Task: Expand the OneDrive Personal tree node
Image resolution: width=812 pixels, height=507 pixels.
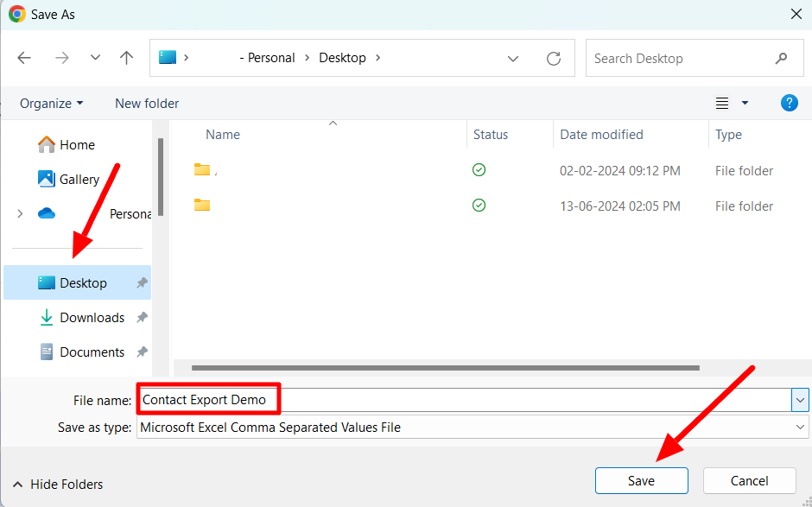Action: 20,213
